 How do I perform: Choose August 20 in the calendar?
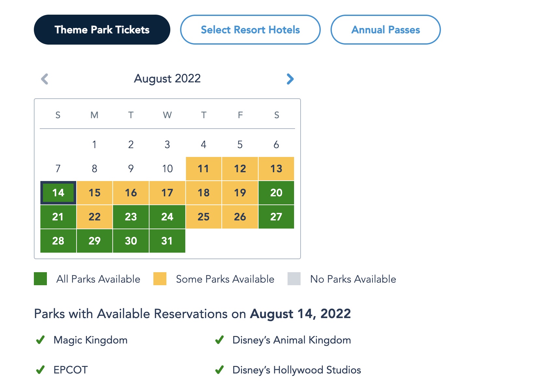276,193
